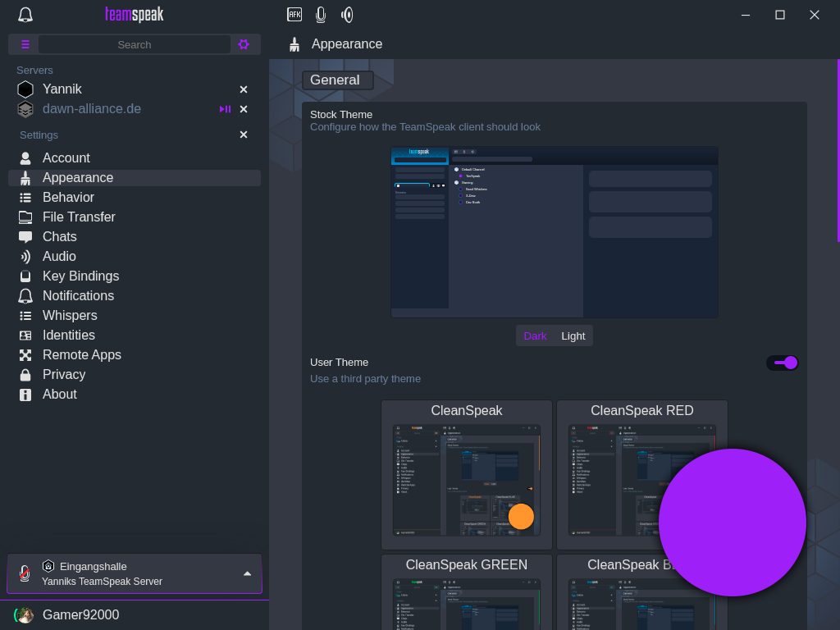The width and height of the screenshot is (840, 630).
Task: Open Key Bindings settings
Action: pyautogui.click(x=135, y=276)
